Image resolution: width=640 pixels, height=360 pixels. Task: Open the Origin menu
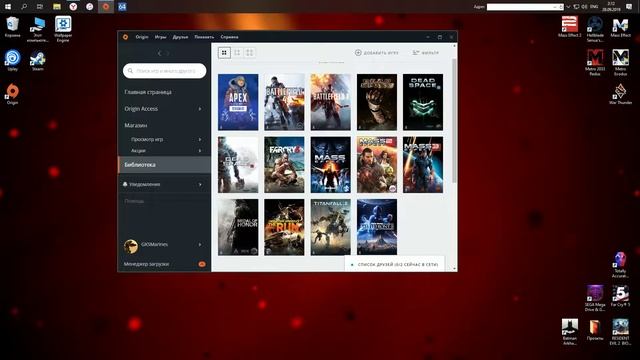tap(142, 37)
